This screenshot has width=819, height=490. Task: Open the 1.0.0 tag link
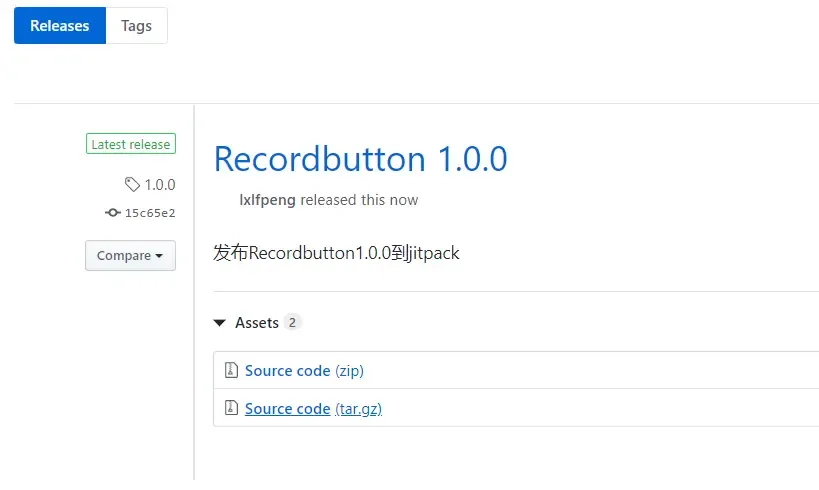pos(159,184)
